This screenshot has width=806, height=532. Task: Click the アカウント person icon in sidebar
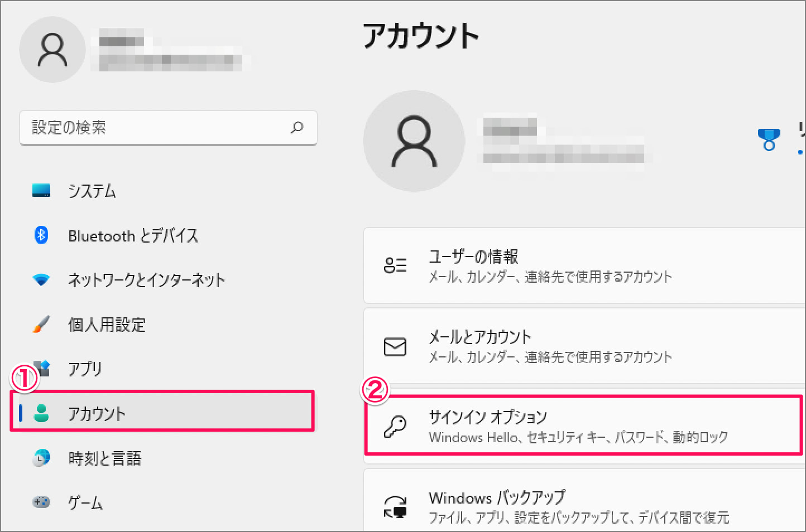[40, 414]
